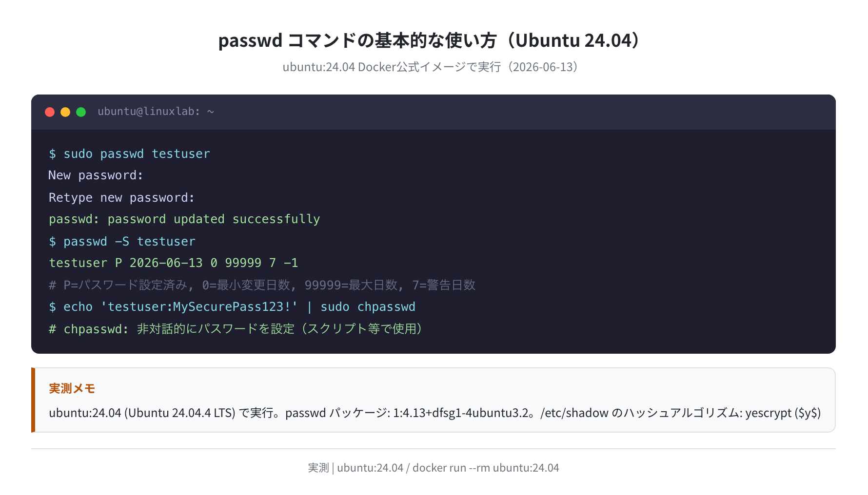Click 'password updated successfully' output line
The image size is (868, 495).
[x=184, y=219]
